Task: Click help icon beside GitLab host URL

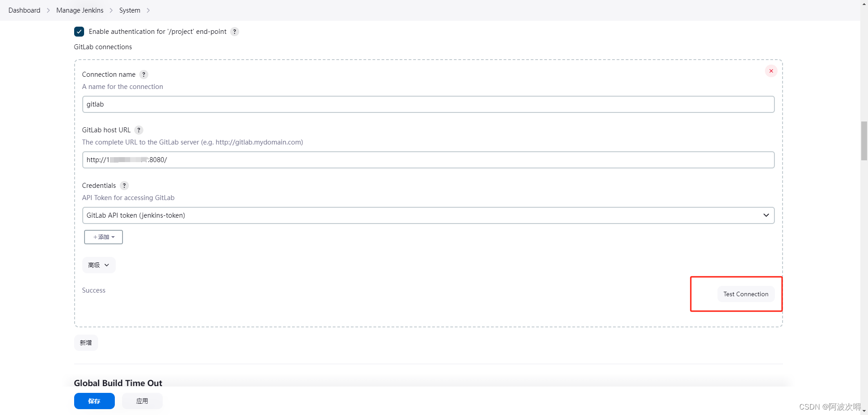Action: click(x=139, y=130)
